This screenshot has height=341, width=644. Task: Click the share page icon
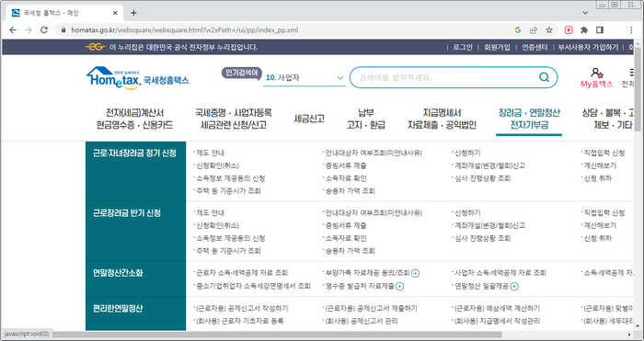(534, 30)
